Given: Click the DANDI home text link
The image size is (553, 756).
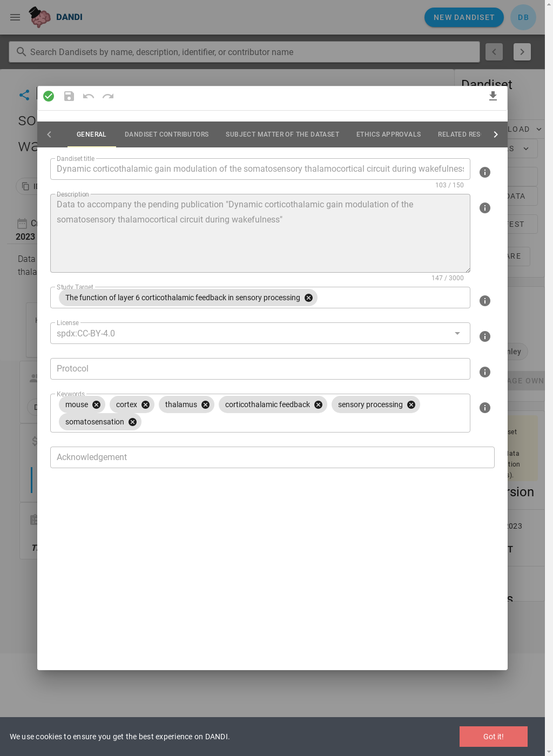Looking at the screenshot, I should coord(69,17).
